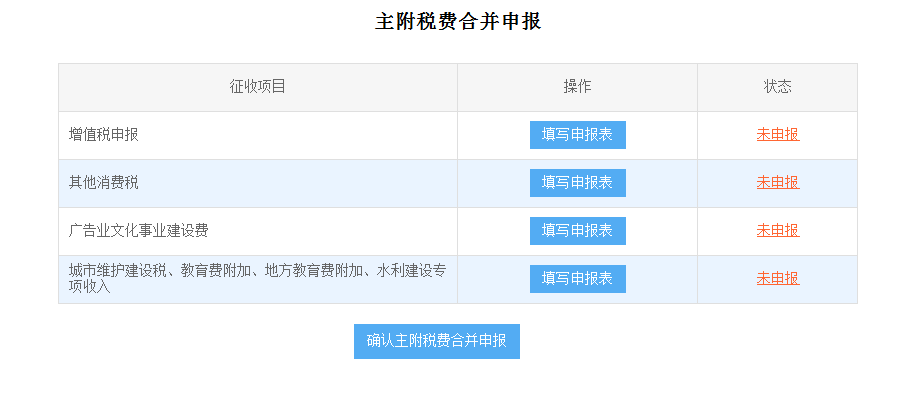This screenshot has width=905, height=415.
Task: Click the 地方教育费附加 text in last row
Action: 313,271
